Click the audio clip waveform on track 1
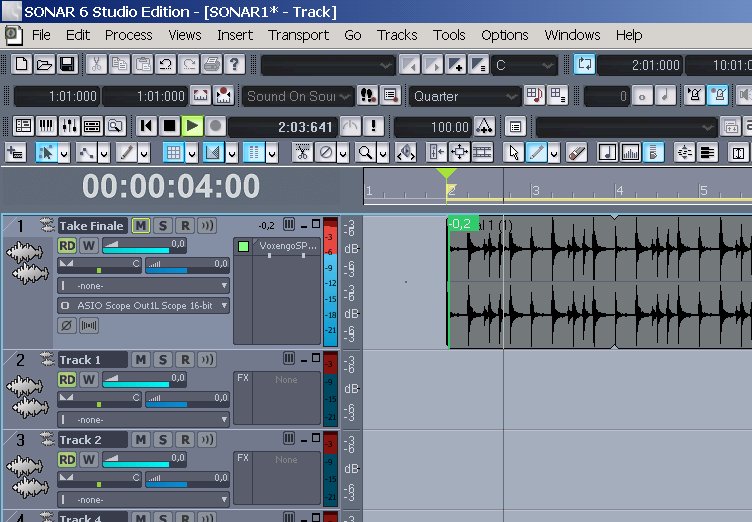The height and width of the screenshot is (522, 752). (599, 282)
